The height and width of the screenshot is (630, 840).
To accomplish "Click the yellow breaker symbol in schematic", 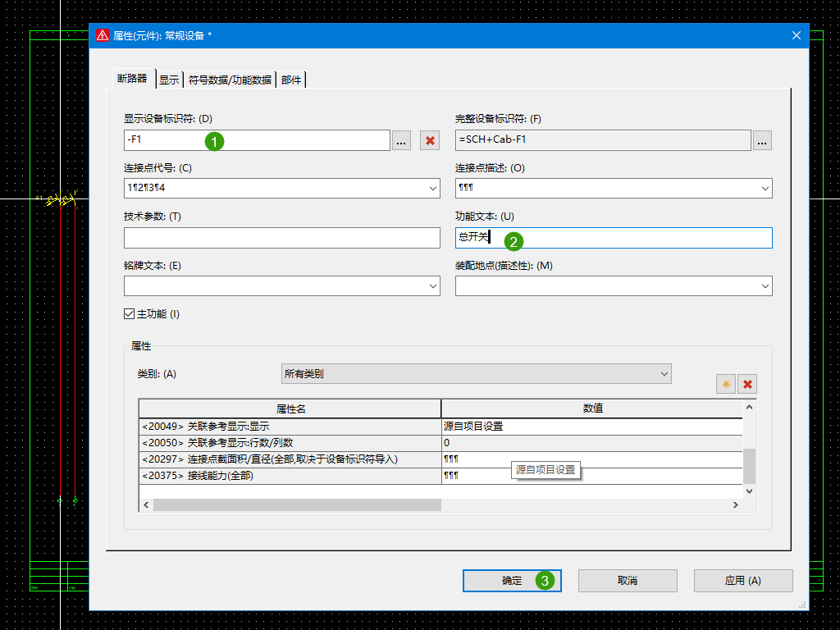I will pos(61,200).
